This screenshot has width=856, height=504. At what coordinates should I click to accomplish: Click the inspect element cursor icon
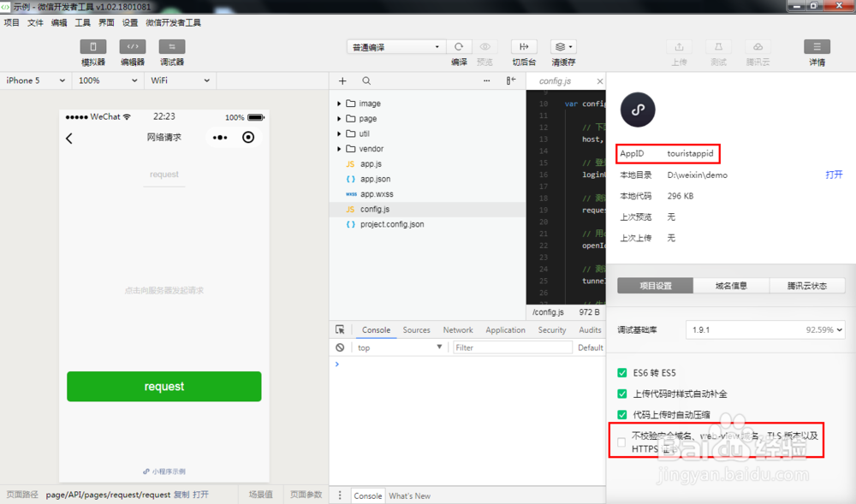pyautogui.click(x=340, y=329)
